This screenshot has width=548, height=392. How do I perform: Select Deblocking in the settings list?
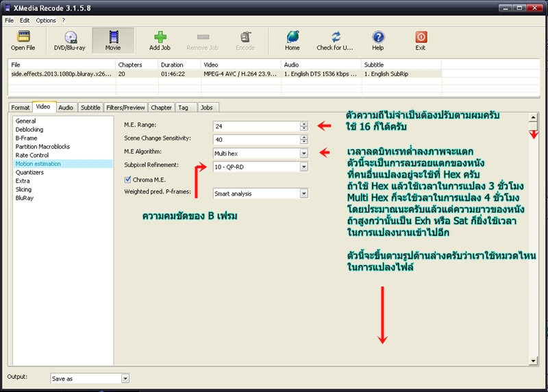click(29, 130)
